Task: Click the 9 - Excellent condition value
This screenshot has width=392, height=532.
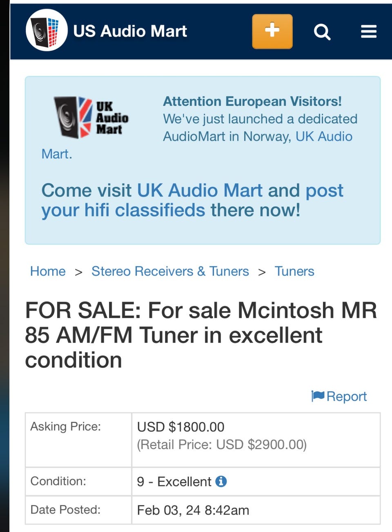Action: click(x=174, y=481)
